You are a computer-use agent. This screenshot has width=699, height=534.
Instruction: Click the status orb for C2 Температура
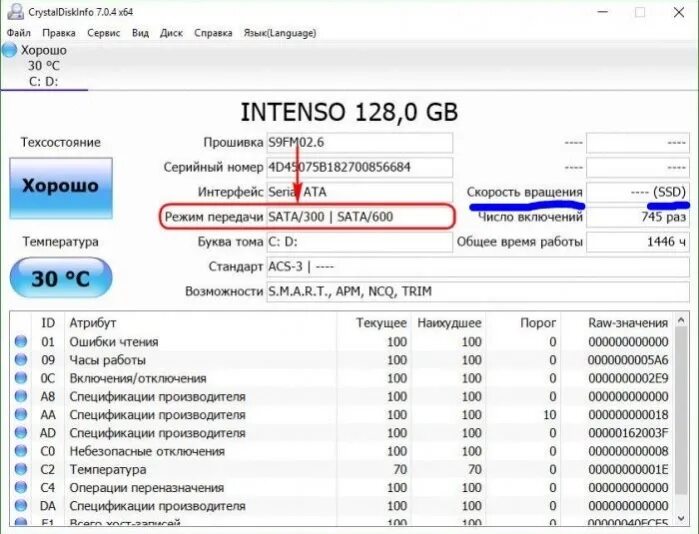[21, 469]
